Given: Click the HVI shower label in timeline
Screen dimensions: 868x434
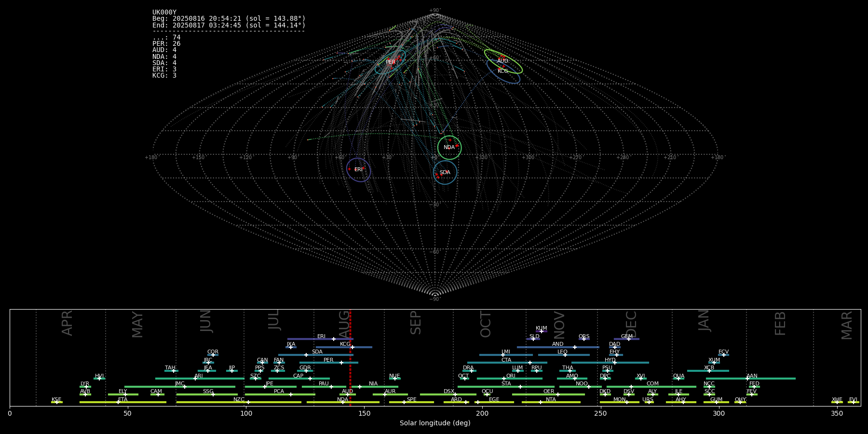Looking at the screenshot, I should [99, 376].
